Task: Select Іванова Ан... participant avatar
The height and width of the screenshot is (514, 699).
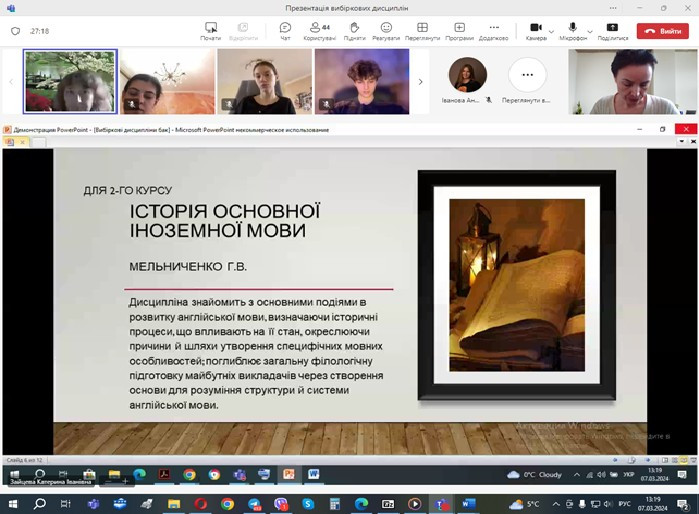Action: click(467, 76)
